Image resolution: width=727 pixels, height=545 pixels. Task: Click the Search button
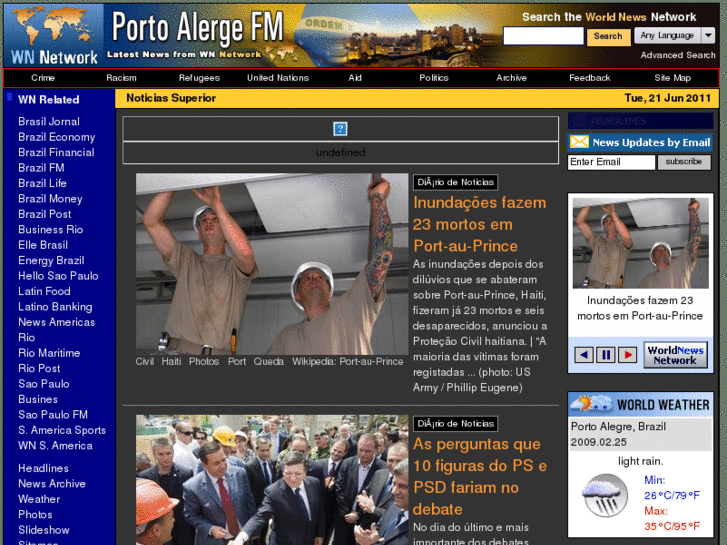click(608, 36)
